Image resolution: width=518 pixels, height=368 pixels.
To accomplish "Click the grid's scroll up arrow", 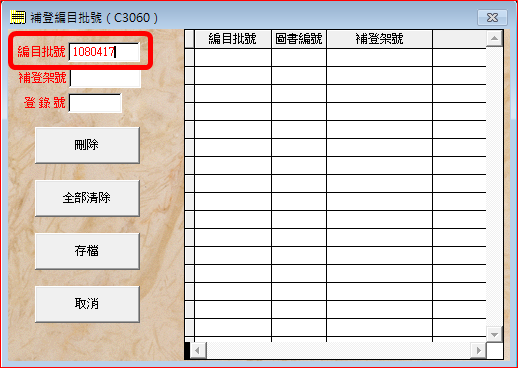I will [494, 38].
